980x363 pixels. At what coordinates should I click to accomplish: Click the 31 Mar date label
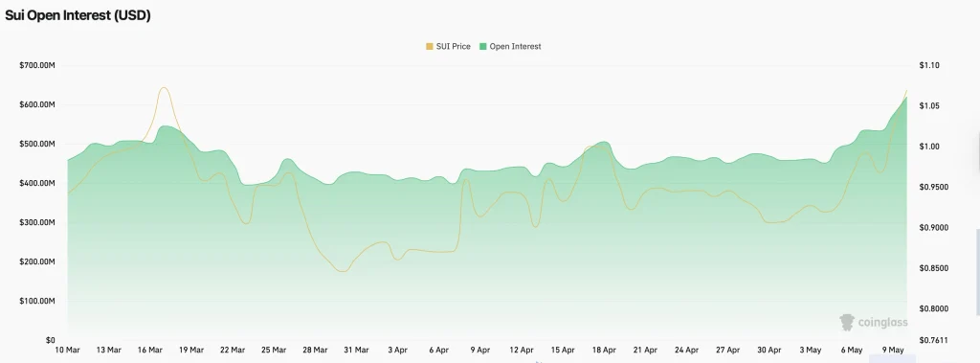(x=356, y=350)
